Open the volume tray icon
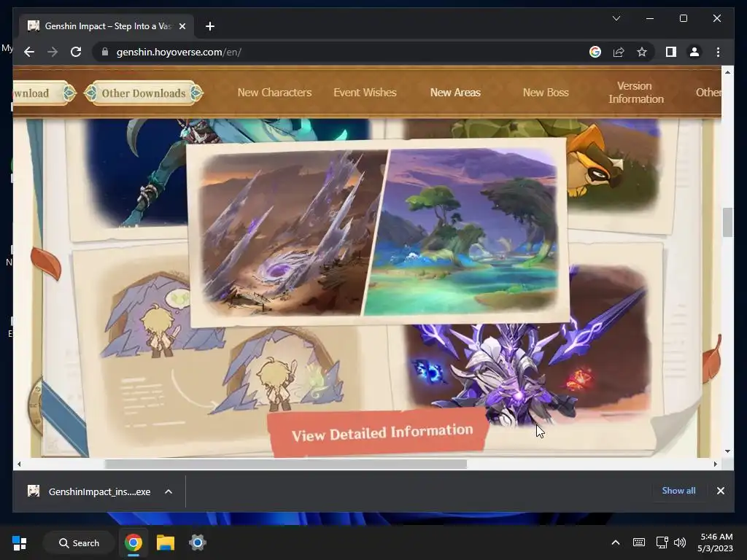The width and height of the screenshot is (747, 560). (x=680, y=542)
